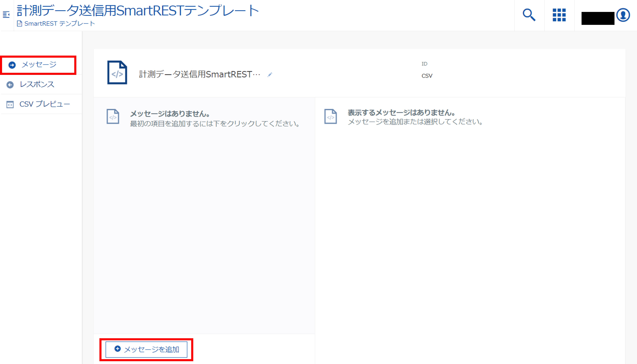Click the file icon beside 表示するメッセージはありません

coord(331,116)
